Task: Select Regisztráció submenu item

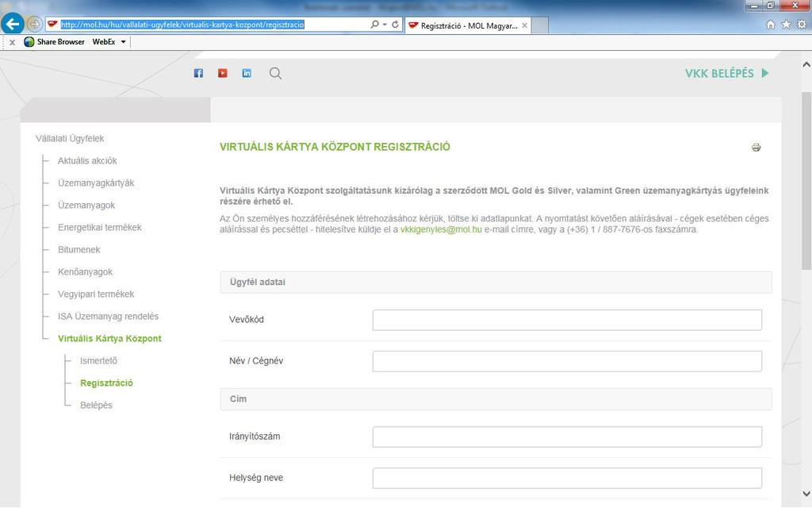Action: coord(107,383)
